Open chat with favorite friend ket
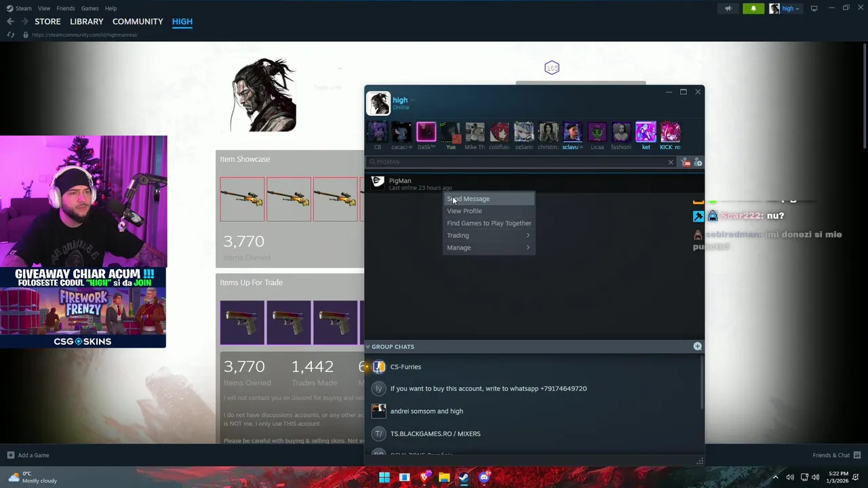Viewport: 868px width, 488px height. tap(646, 136)
